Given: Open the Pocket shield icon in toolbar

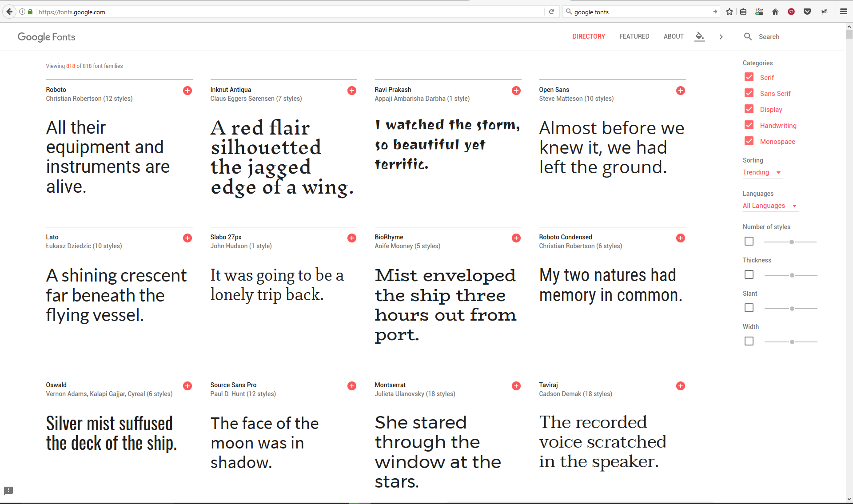Looking at the screenshot, I should [807, 12].
